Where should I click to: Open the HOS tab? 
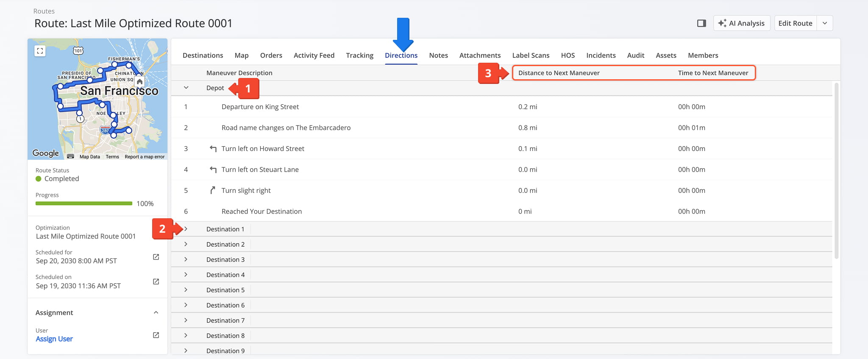pyautogui.click(x=568, y=56)
